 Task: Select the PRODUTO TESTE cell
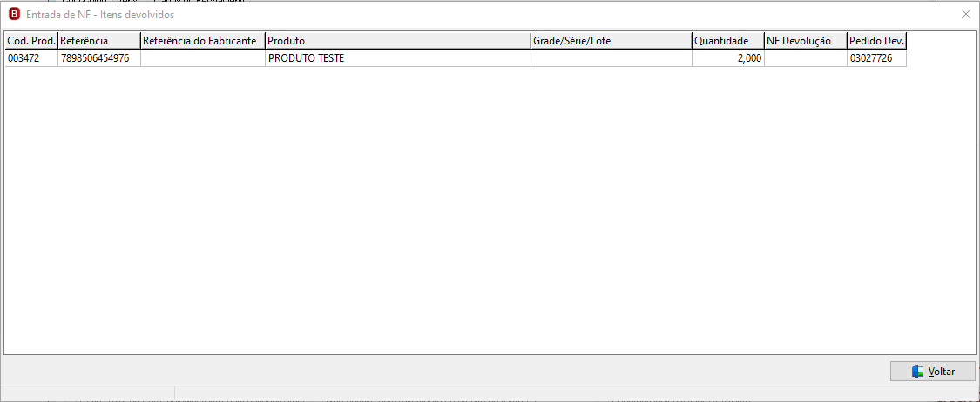398,58
